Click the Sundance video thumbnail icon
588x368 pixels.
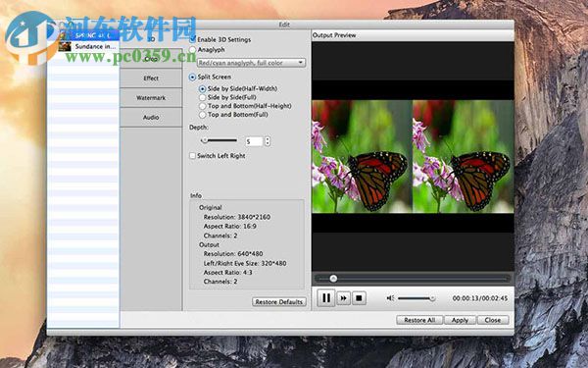coord(65,46)
